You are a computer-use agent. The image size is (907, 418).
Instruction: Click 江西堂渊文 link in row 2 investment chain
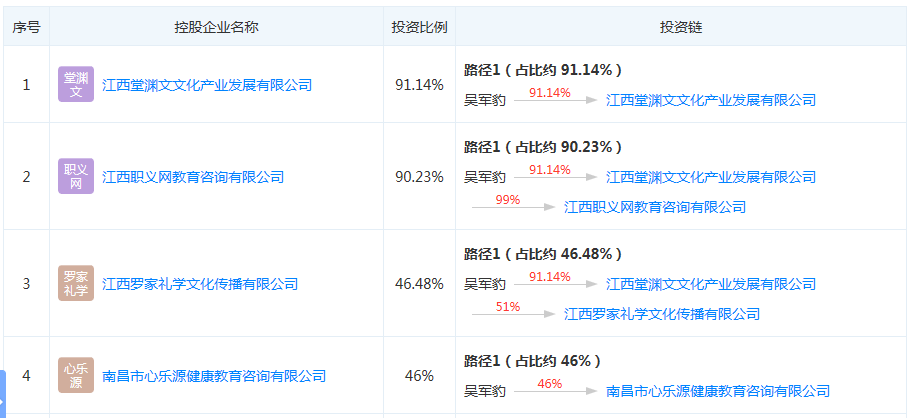[x=711, y=177]
